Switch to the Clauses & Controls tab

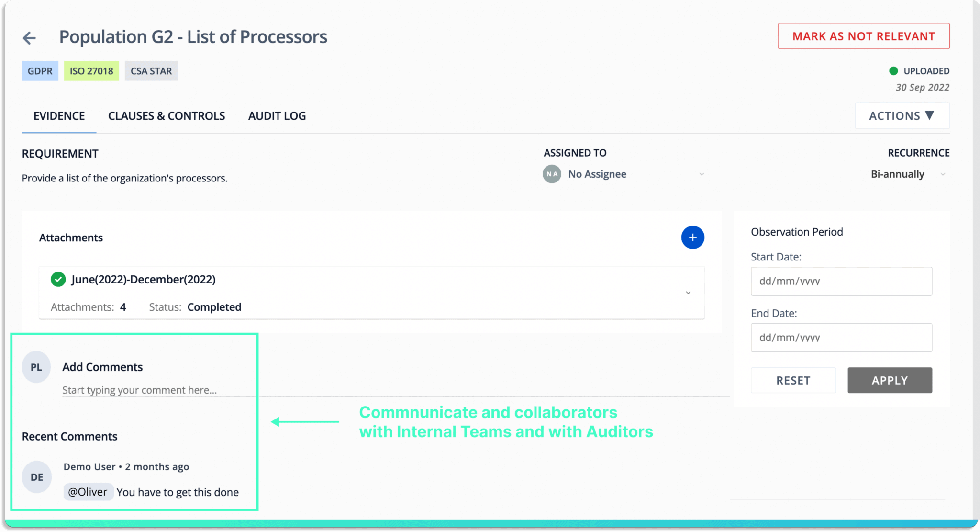pos(167,116)
